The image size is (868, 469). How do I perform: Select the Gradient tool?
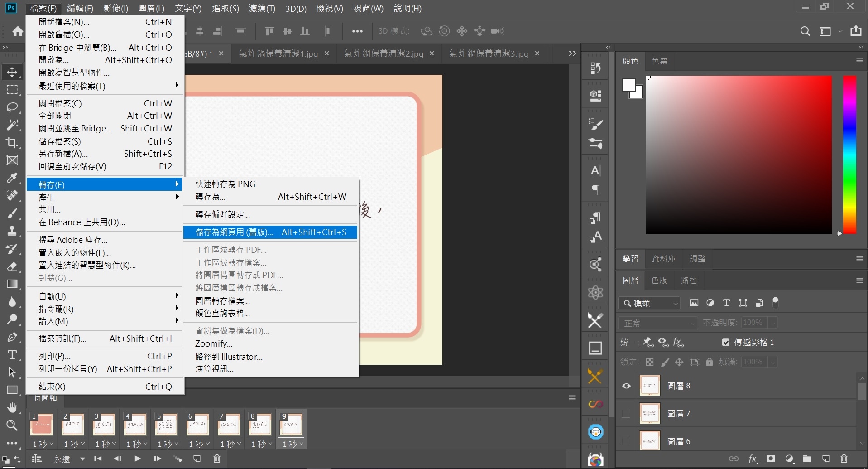[12, 284]
